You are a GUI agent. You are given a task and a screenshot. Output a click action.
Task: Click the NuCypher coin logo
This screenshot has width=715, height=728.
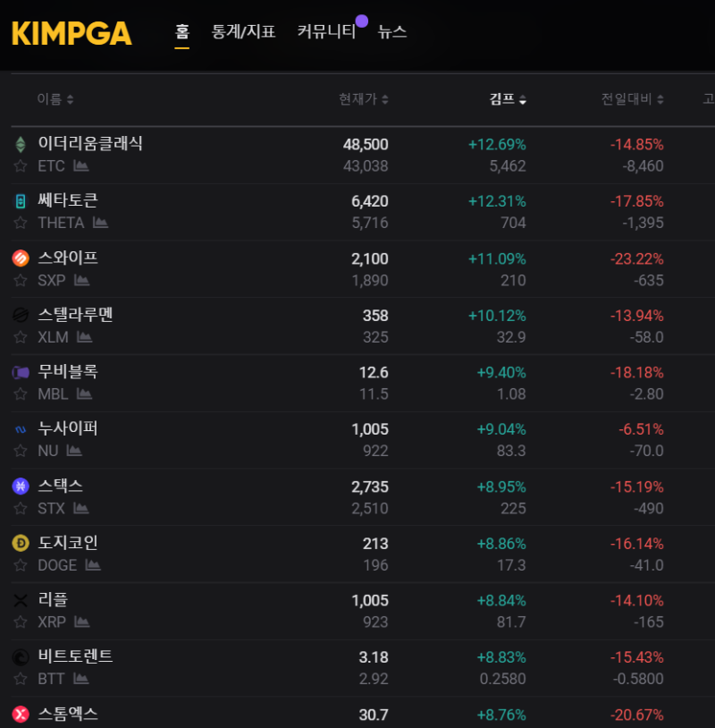pos(21,429)
